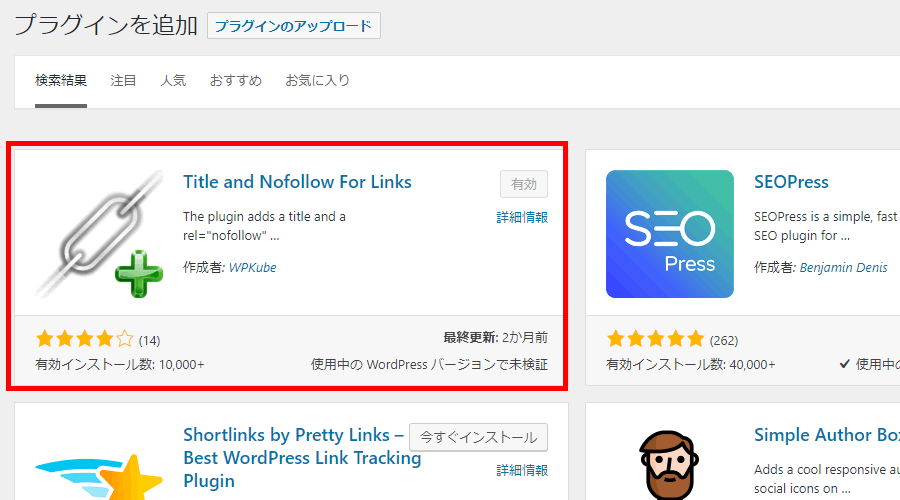Click the 有効 button on Title and Nofollow
This screenshot has width=900, height=500.
[x=524, y=184]
